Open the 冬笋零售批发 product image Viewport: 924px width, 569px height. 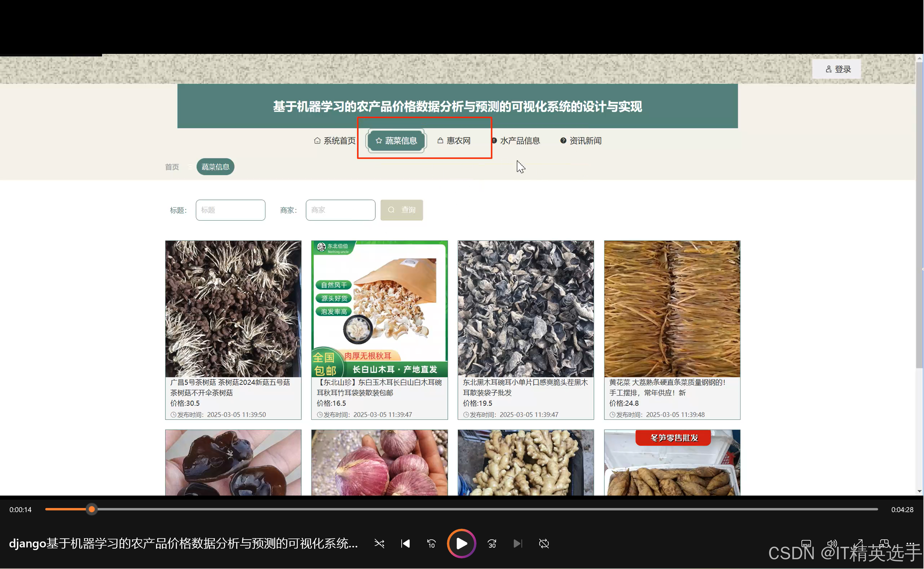672,462
